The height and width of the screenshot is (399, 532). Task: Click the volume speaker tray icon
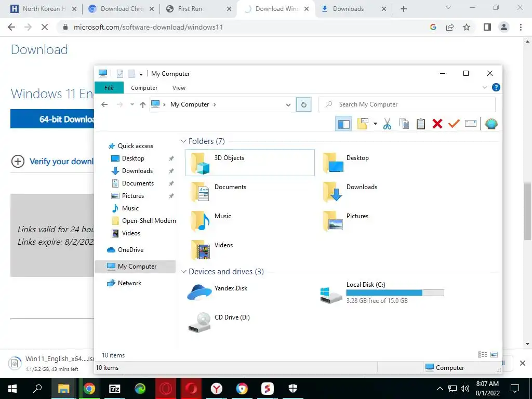point(465,389)
